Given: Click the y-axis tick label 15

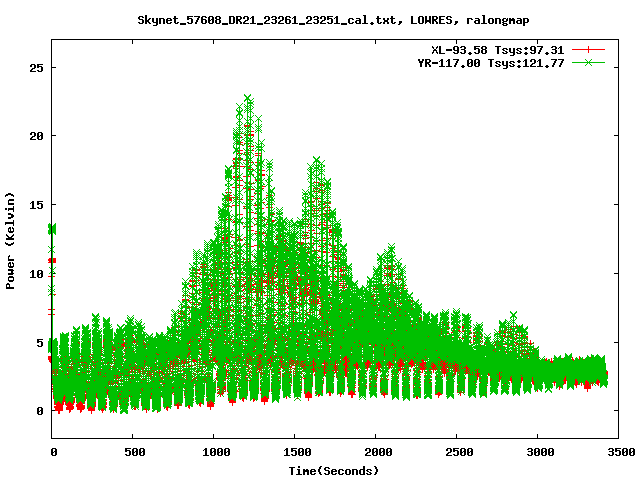Looking at the screenshot, I should click(x=36, y=205).
